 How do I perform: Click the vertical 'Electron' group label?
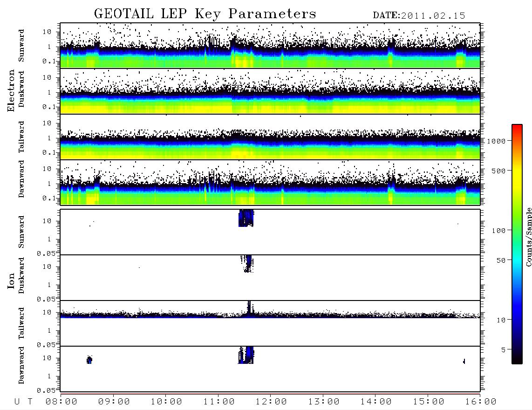click(x=11, y=90)
